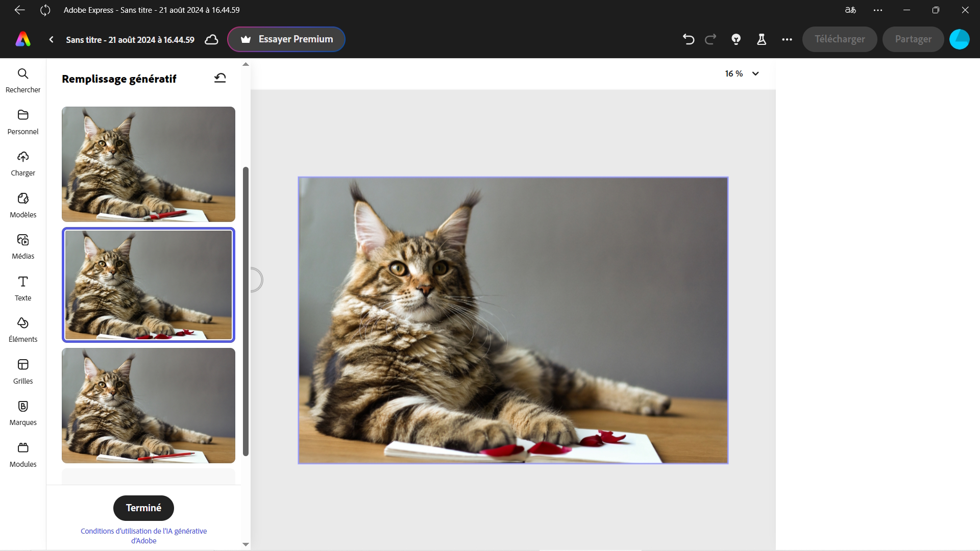The height and width of the screenshot is (551, 980).
Task: Select the cat image on the canvas
Action: pyautogui.click(x=513, y=320)
